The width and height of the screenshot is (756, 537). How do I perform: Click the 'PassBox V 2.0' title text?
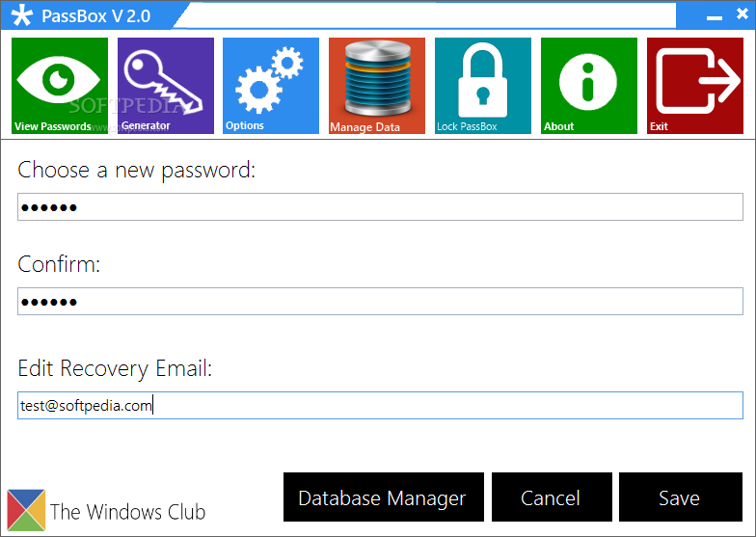point(96,15)
